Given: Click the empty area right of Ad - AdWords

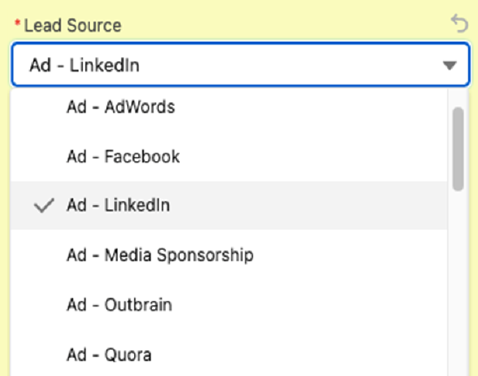Looking at the screenshot, I should click(310, 107).
